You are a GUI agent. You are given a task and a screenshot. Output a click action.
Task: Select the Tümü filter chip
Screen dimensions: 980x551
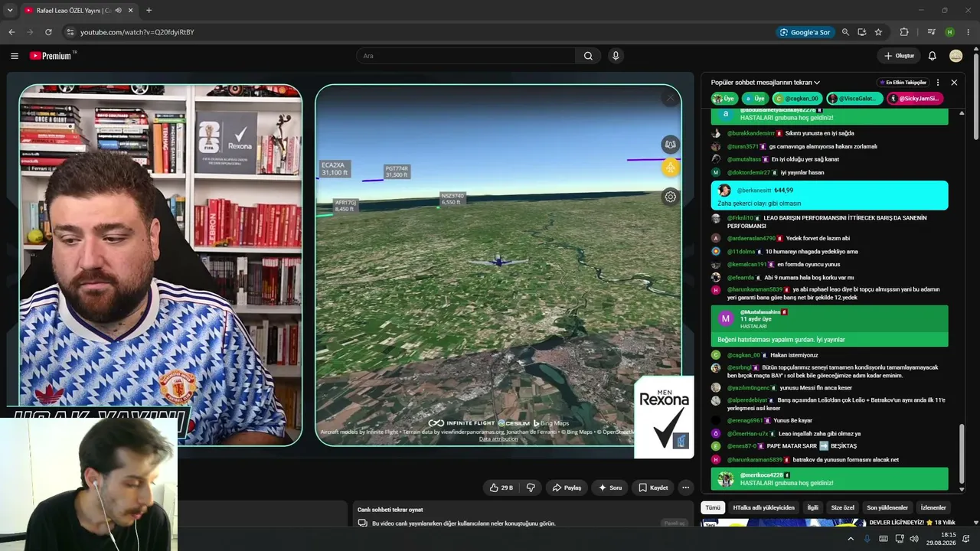713,507
